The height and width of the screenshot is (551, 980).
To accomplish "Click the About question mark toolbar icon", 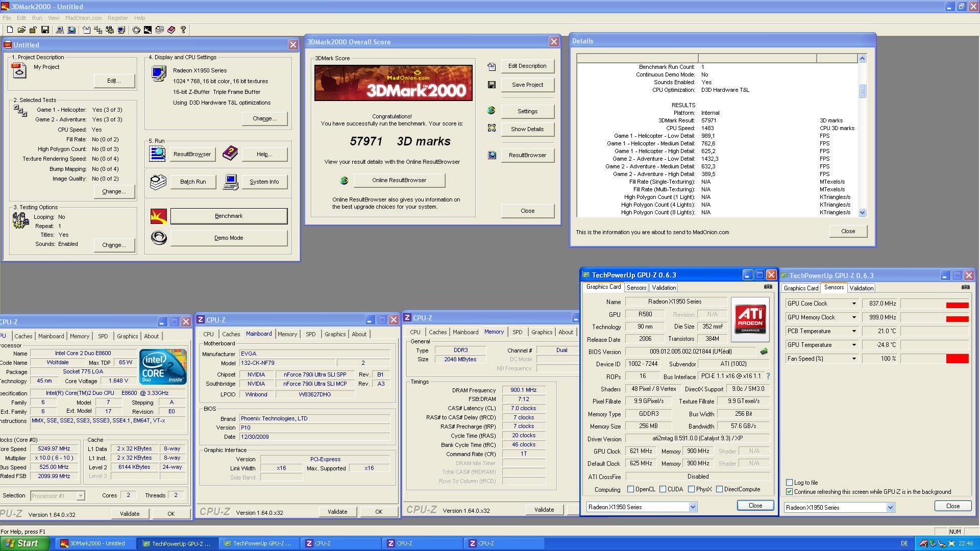I will (x=183, y=30).
